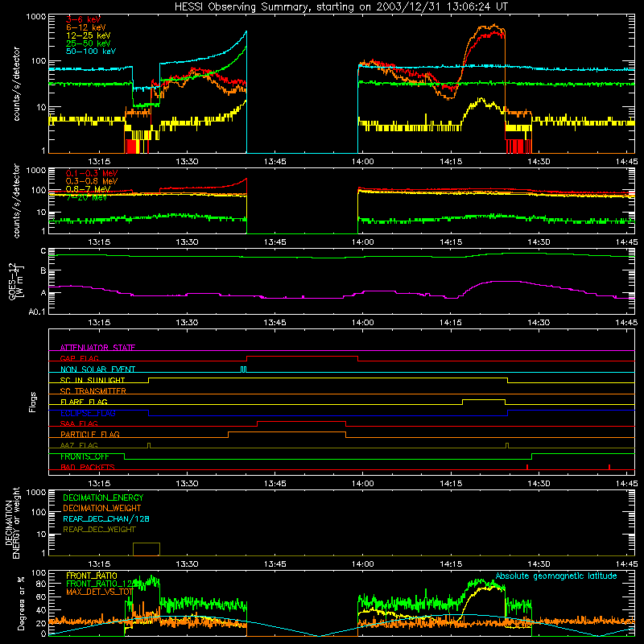
Task: Click the AAZ_FLAG pulse near 14:24
Action: (x=507, y=446)
